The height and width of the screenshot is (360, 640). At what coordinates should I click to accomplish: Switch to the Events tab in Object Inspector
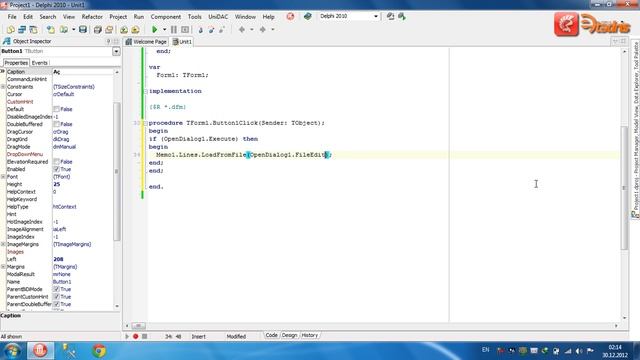tap(40, 63)
